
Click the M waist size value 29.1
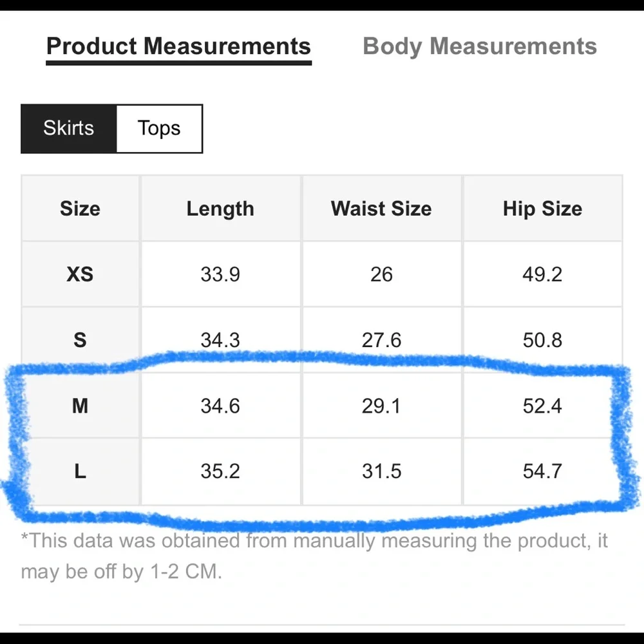381,406
